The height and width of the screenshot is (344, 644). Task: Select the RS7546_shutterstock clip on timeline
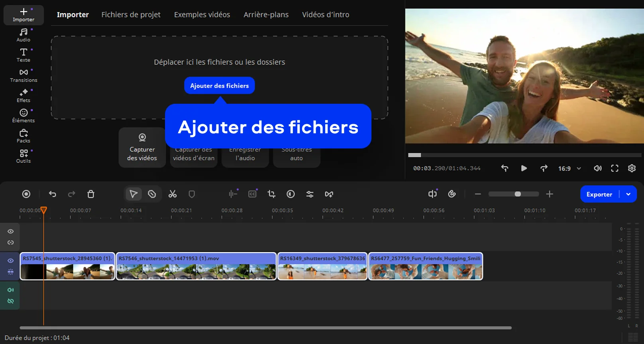coord(196,267)
